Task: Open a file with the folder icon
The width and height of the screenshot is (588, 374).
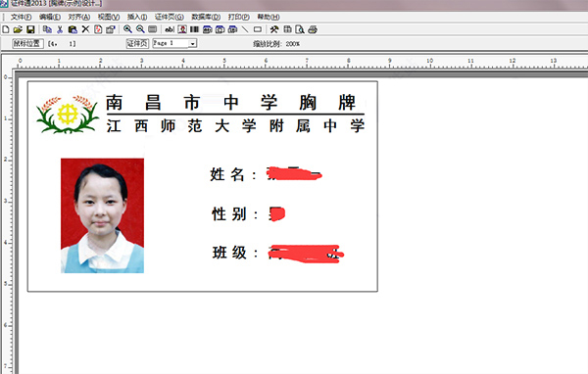Action: tap(18, 29)
